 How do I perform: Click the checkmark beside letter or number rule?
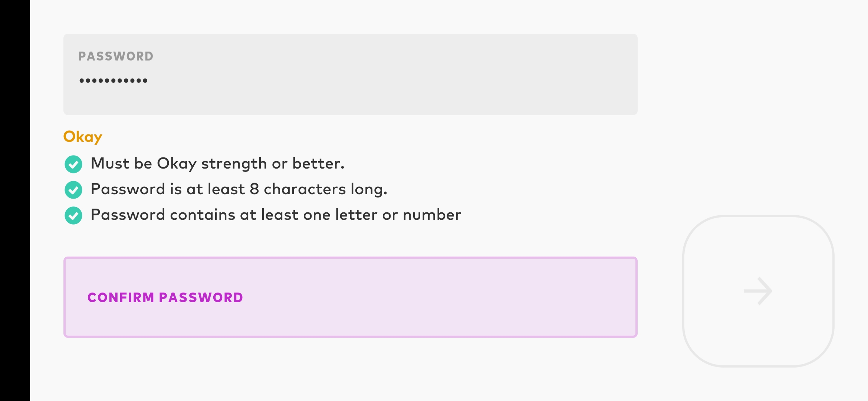click(73, 215)
